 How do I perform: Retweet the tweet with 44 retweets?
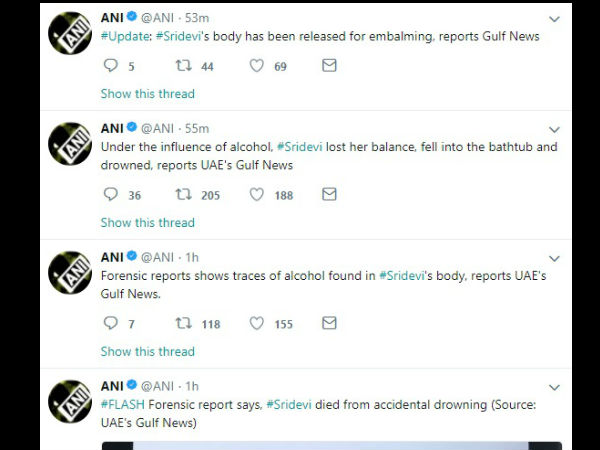click(x=184, y=66)
